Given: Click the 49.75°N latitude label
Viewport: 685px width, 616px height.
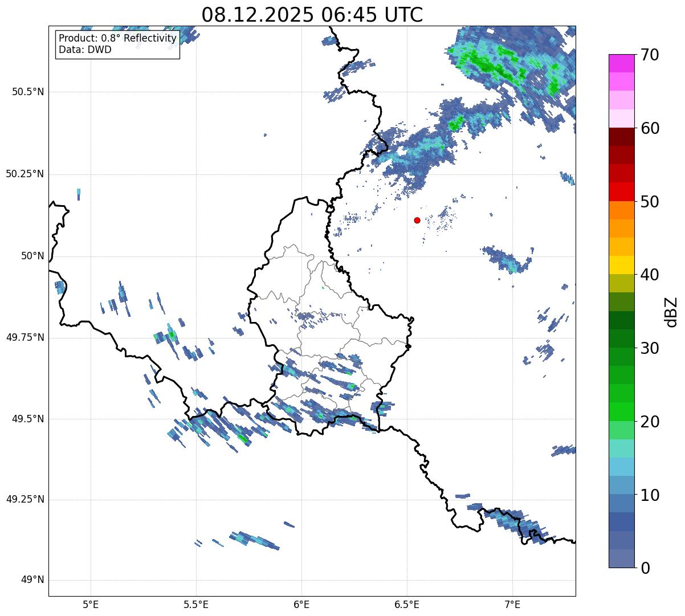Looking at the screenshot, I should pyautogui.click(x=25, y=337).
